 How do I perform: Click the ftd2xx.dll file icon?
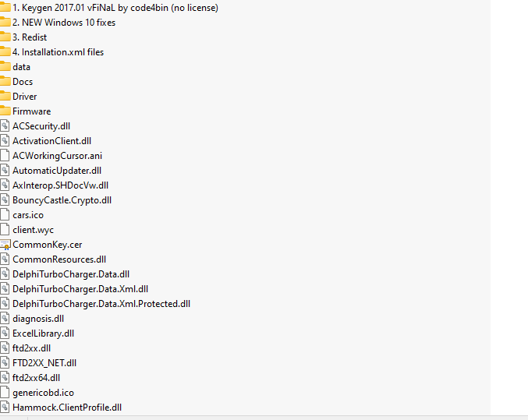pos(5,348)
